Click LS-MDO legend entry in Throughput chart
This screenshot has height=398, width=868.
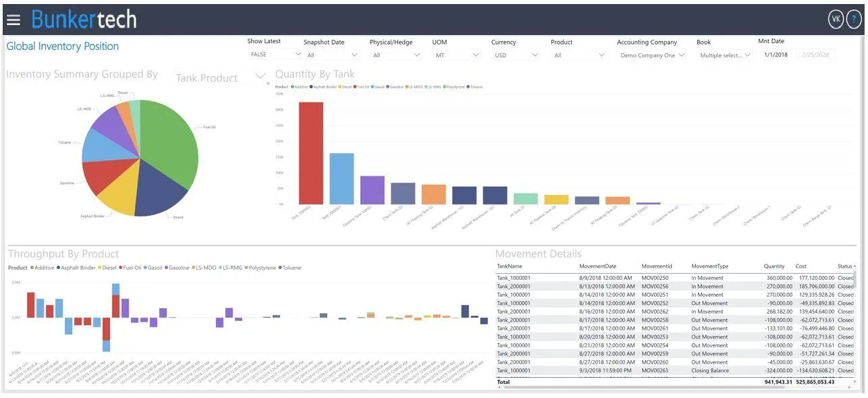click(205, 268)
